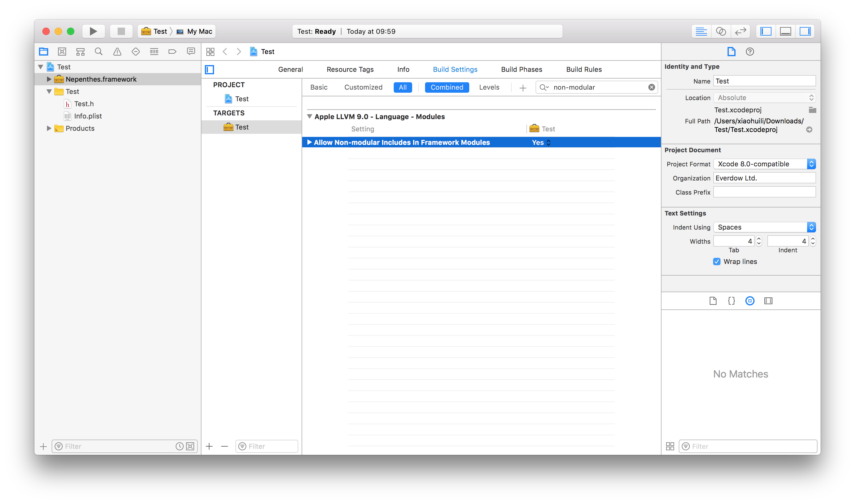Add a build setting with plus button
855x504 pixels.
(523, 88)
